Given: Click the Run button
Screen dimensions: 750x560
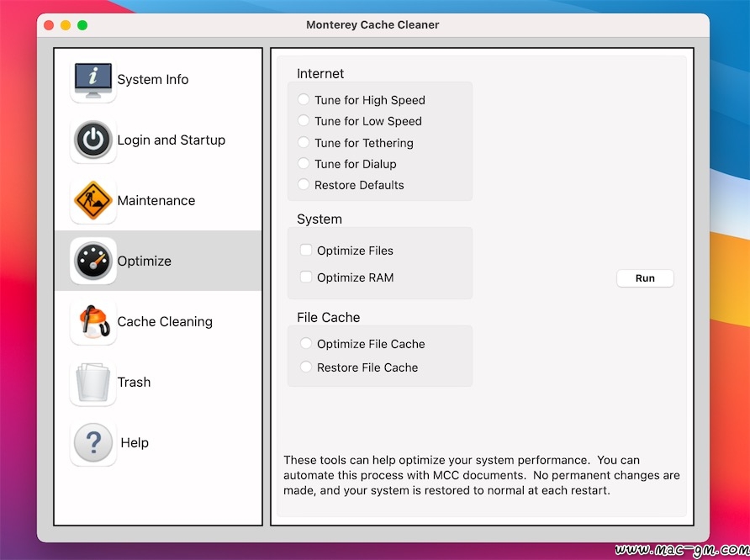Looking at the screenshot, I should point(645,278).
